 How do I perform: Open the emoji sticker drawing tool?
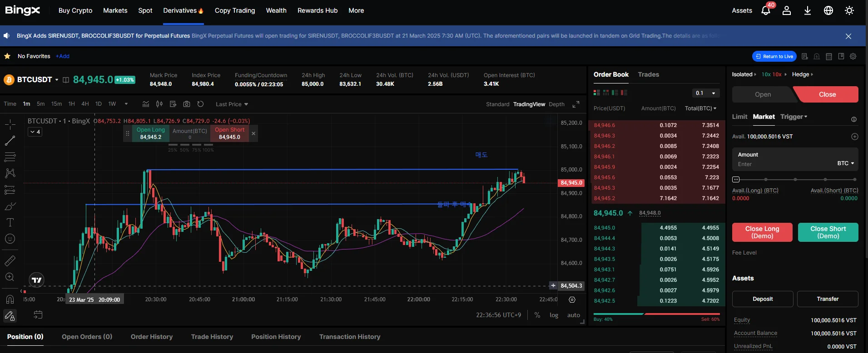coord(10,239)
